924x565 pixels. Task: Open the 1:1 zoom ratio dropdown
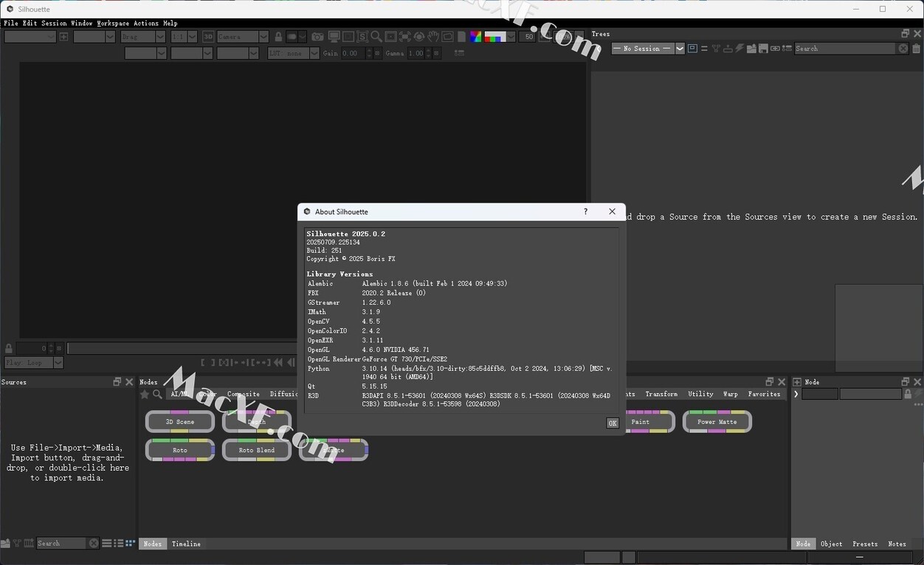coord(184,37)
